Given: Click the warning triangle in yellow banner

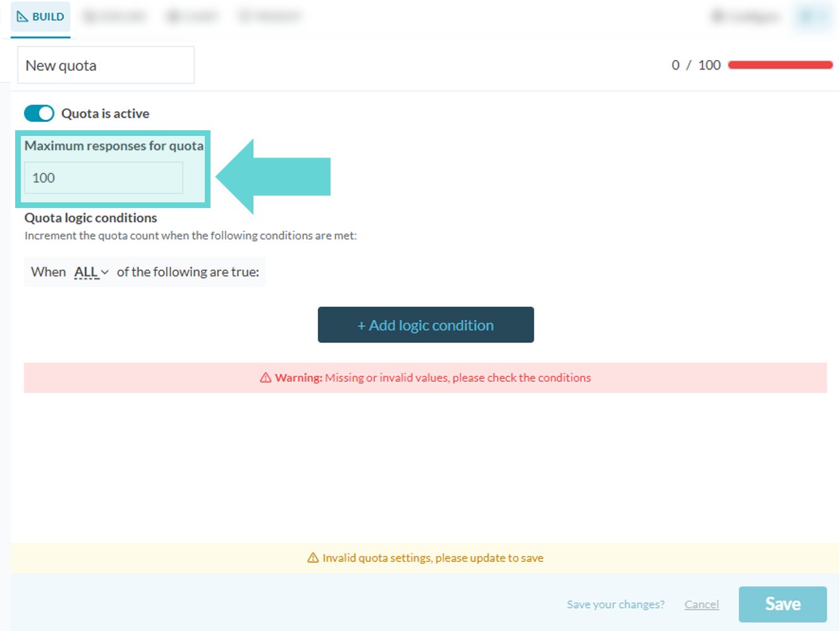Looking at the screenshot, I should tap(313, 558).
